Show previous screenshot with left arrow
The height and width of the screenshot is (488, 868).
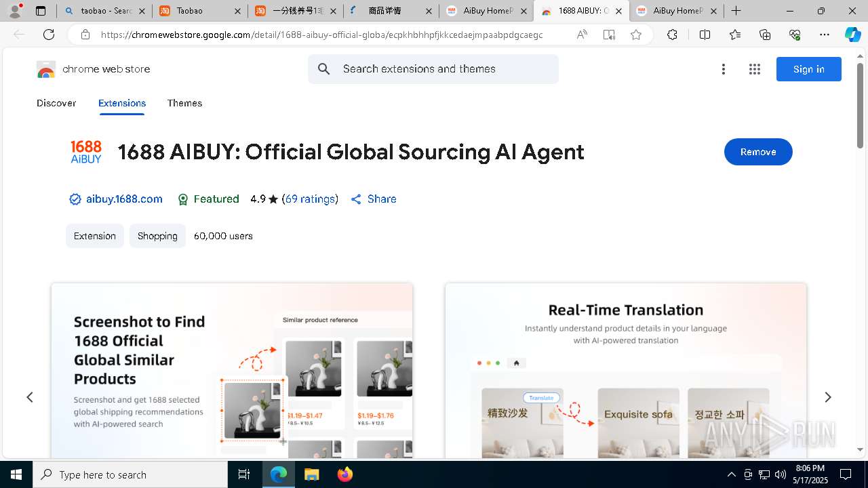[x=30, y=397]
